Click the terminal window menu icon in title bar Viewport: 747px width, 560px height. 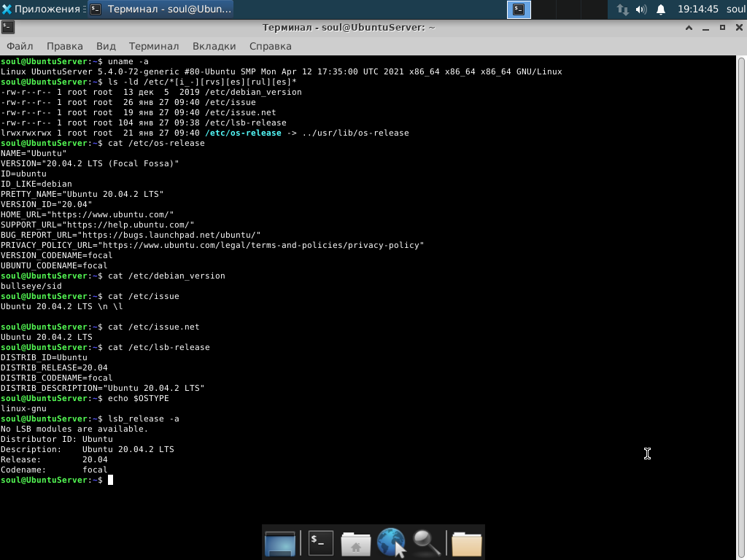tap(7, 28)
